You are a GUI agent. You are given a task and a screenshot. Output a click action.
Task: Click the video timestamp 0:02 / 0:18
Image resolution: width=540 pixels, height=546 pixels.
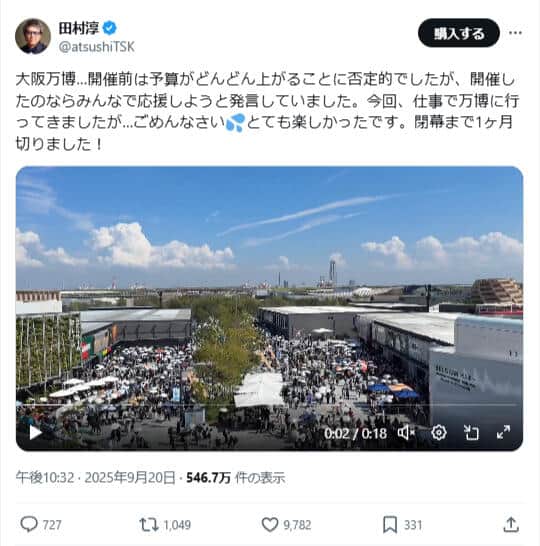355,434
